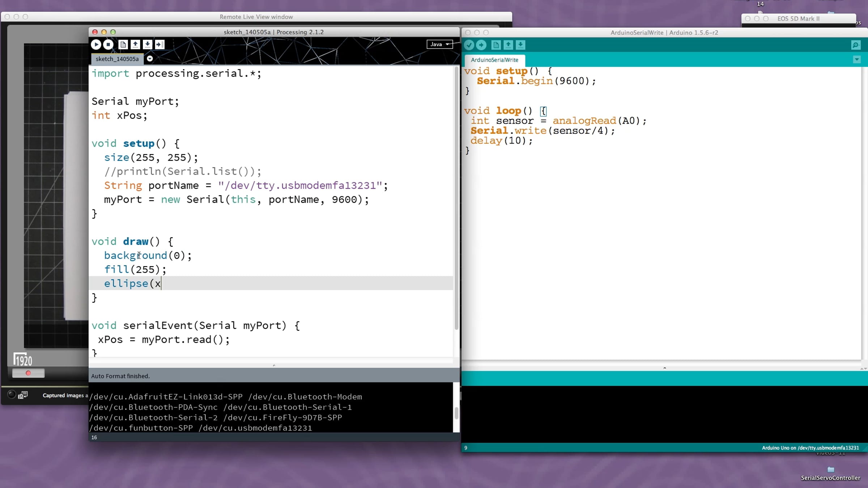Open the Arduino Serial Monitor
Viewport: 868px width, 488px height.
pos(856,45)
